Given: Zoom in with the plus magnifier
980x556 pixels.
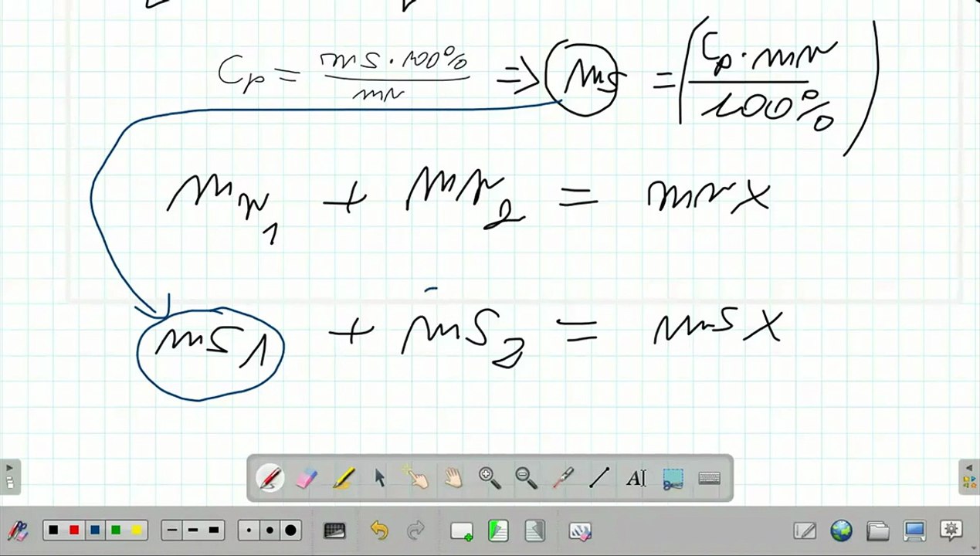Looking at the screenshot, I should [x=490, y=479].
